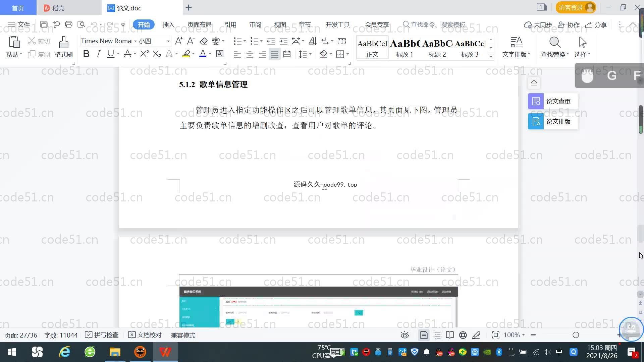
Task: Click 拼写检查 in status bar
Action: coord(102,335)
